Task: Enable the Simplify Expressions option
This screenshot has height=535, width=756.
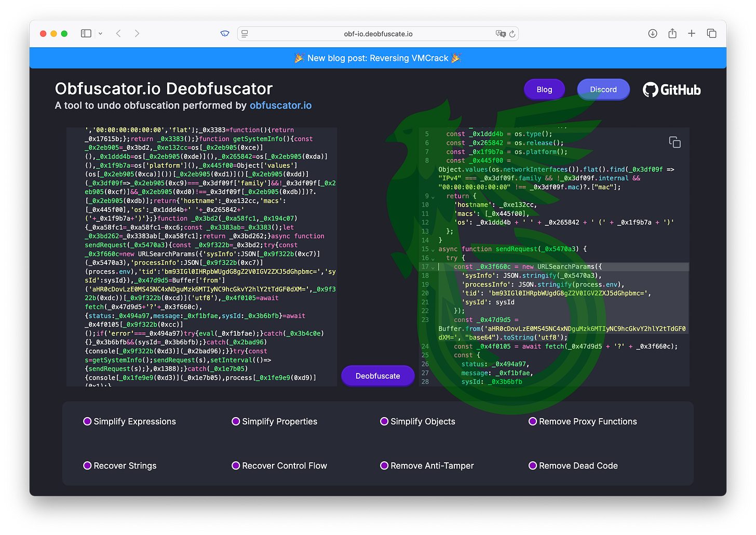Action: [87, 421]
